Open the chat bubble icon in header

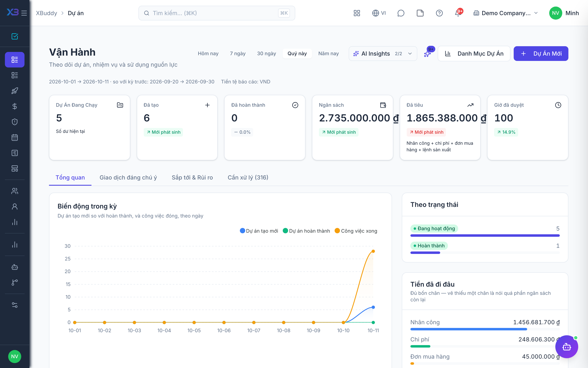click(401, 13)
